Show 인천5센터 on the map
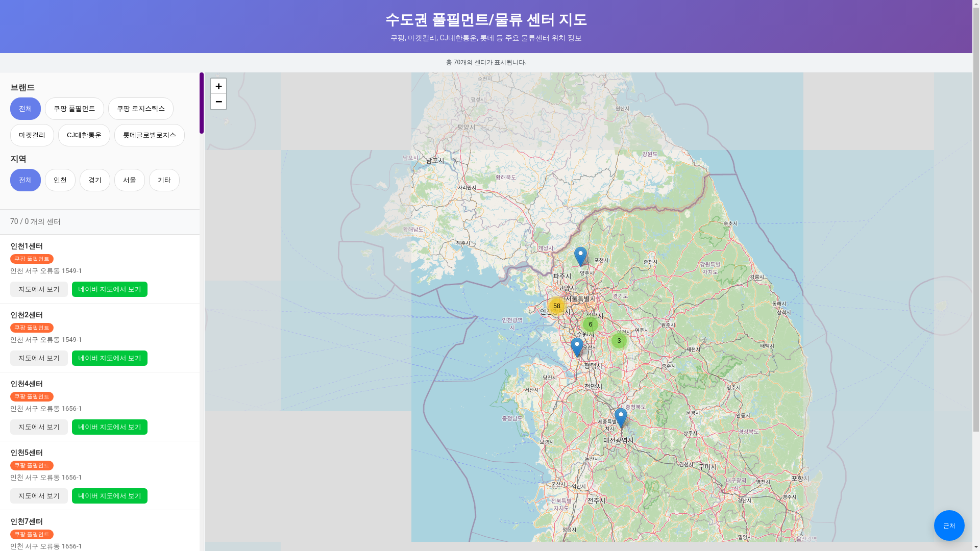Screen dimensions: 980x551 click(39, 496)
